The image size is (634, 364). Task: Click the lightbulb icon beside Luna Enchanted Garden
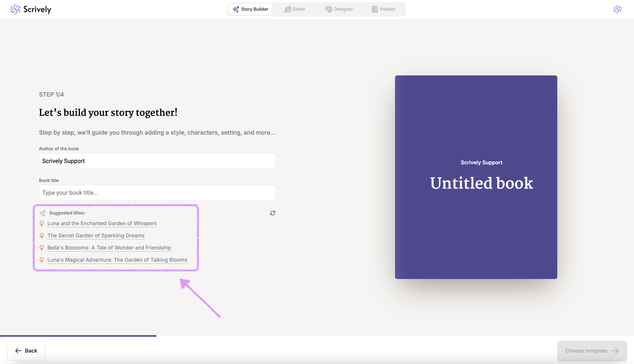point(42,223)
